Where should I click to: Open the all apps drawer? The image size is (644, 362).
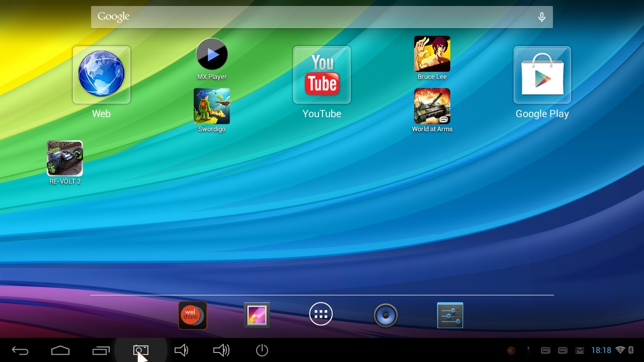tap(321, 315)
